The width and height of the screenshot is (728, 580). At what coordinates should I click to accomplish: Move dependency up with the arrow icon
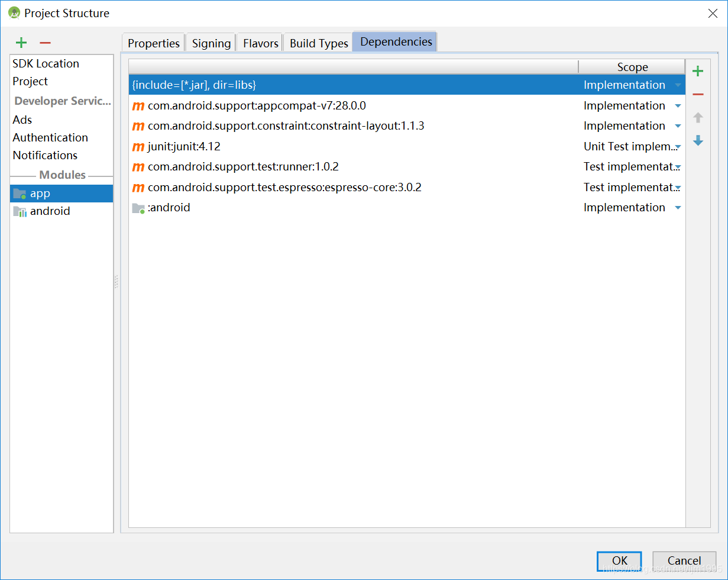[698, 117]
